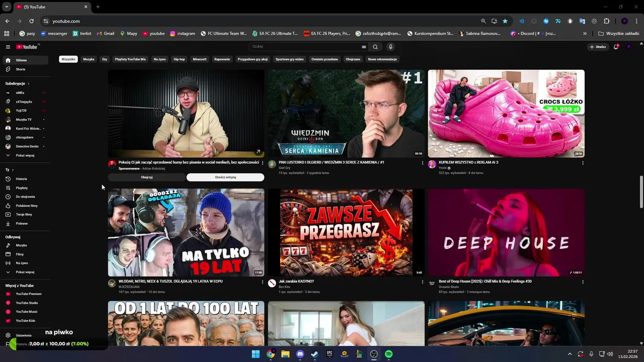
Task: Select the Nowe rekomendacje filter chip
Action: 382,59
